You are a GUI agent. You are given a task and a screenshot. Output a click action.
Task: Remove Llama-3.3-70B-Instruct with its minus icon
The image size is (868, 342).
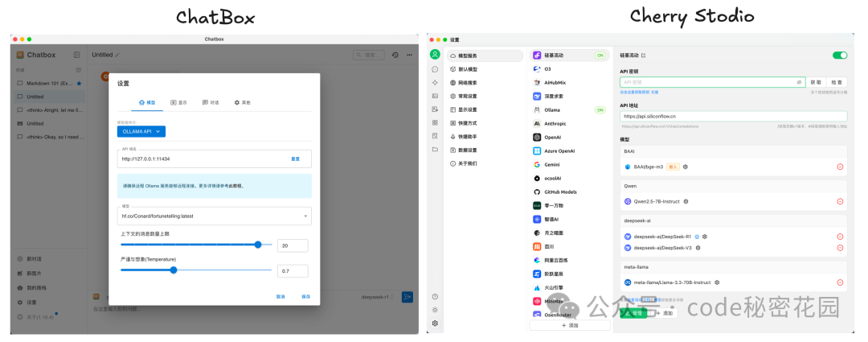tap(840, 282)
